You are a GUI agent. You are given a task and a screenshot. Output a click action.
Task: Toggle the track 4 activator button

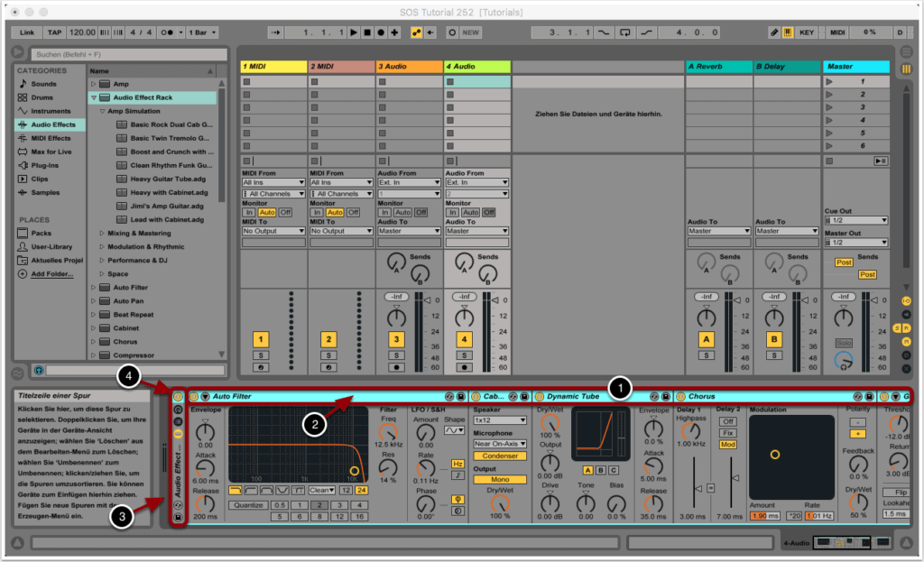click(x=464, y=339)
